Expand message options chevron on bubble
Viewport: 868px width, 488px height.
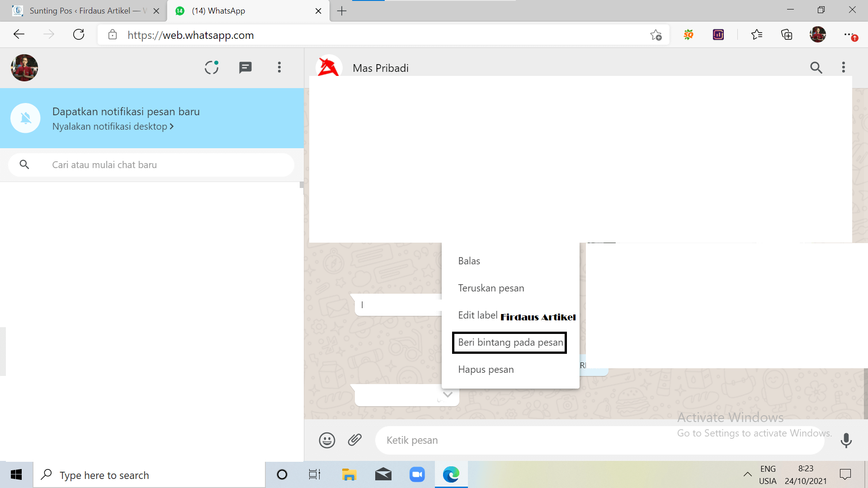(x=448, y=394)
